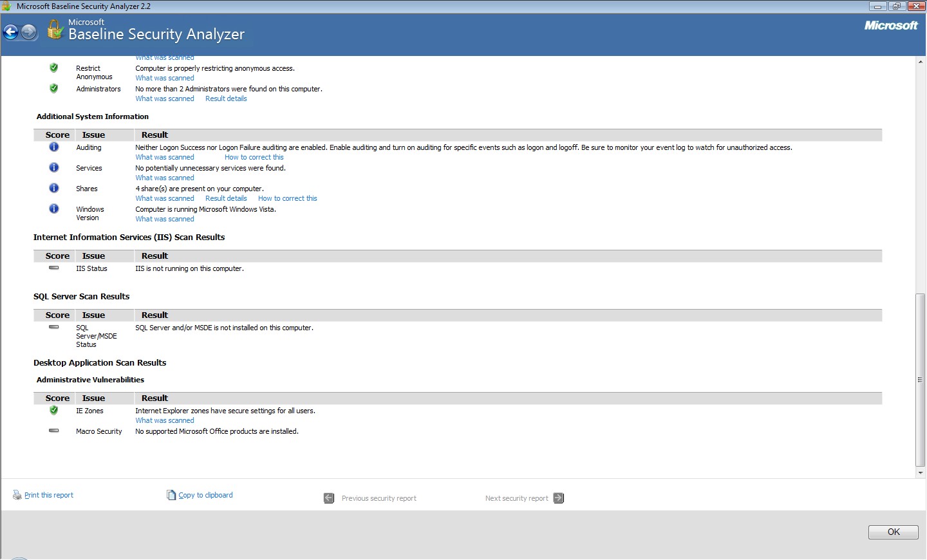
Task: Click the Previous security report arrow icon
Action: pos(329,498)
